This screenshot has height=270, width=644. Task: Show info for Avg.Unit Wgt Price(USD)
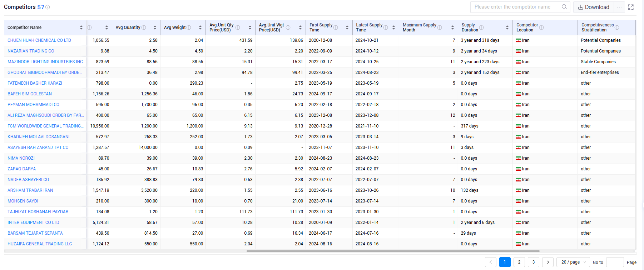(x=288, y=27)
